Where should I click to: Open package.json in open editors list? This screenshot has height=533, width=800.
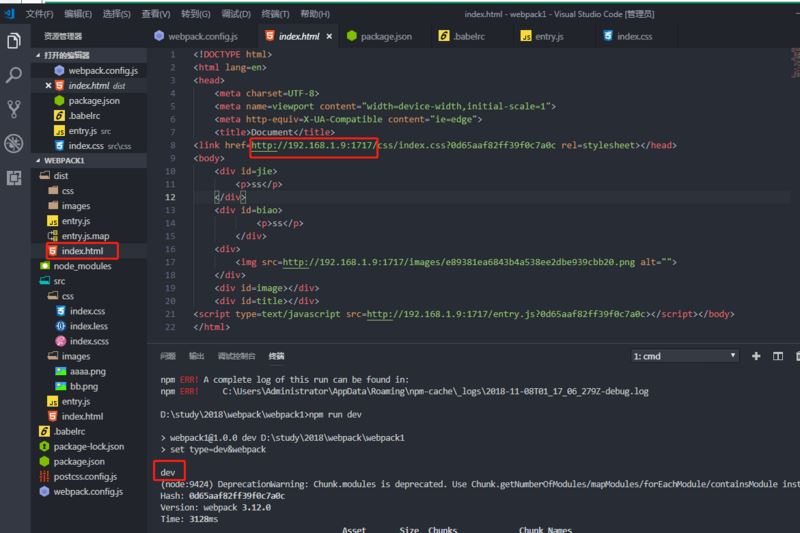pos(87,101)
